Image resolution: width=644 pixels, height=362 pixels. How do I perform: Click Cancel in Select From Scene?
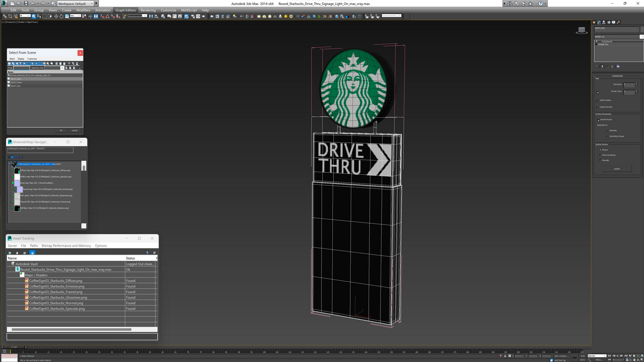click(x=74, y=130)
